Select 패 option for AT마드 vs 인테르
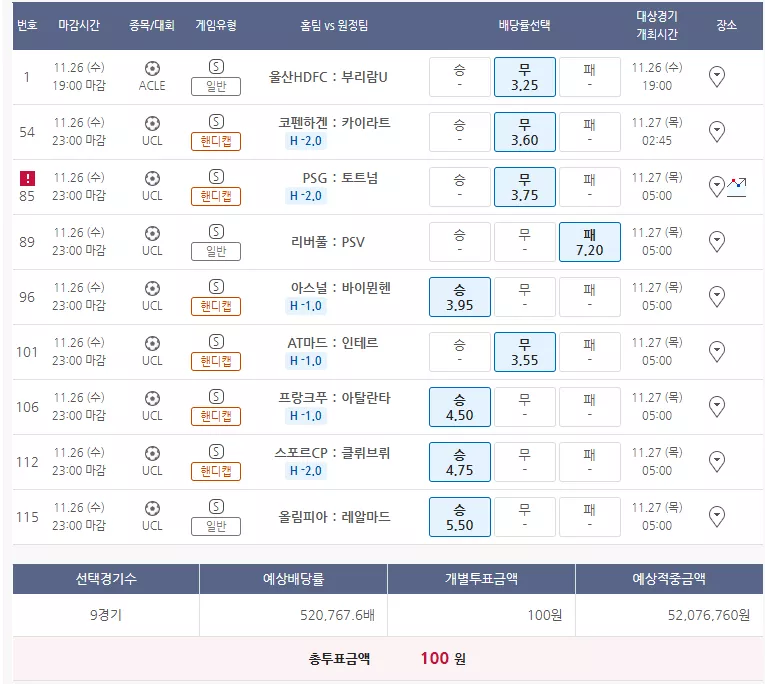The width and height of the screenshot is (765, 684). pos(589,352)
